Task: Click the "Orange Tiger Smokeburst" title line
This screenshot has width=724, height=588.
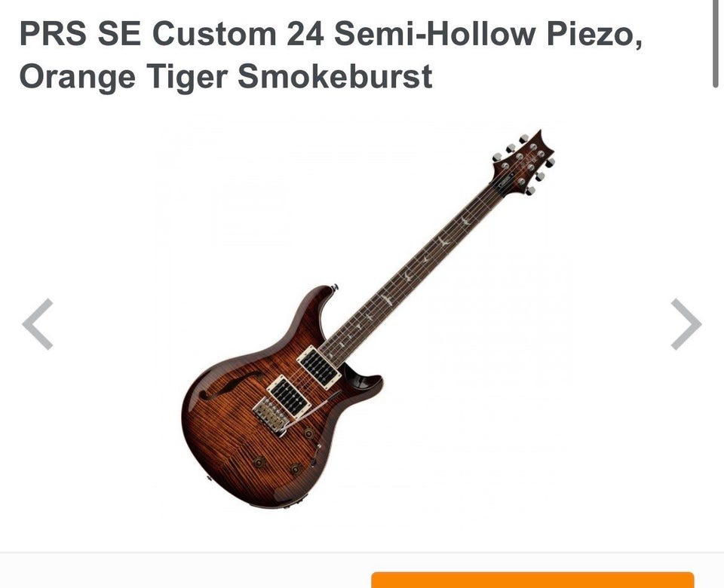Action: pos(225,76)
